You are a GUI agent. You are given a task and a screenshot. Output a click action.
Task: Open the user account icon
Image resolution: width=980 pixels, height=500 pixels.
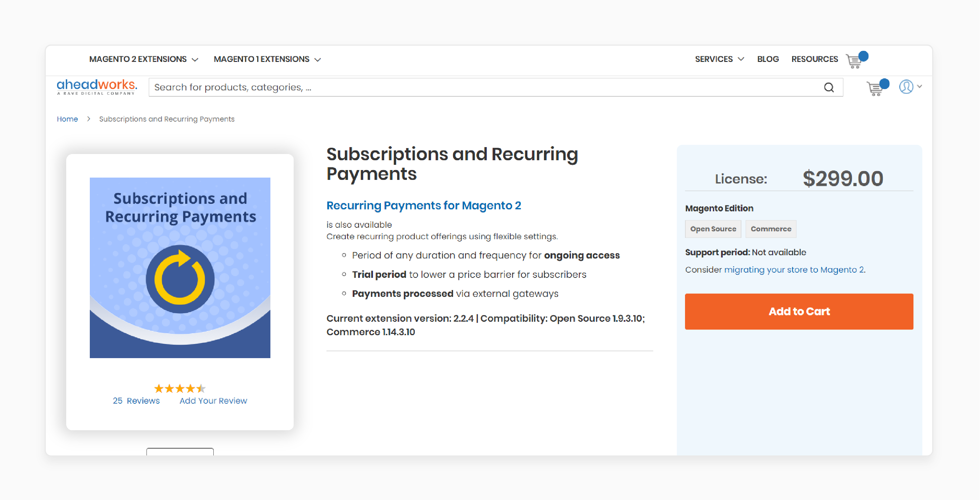coord(906,87)
